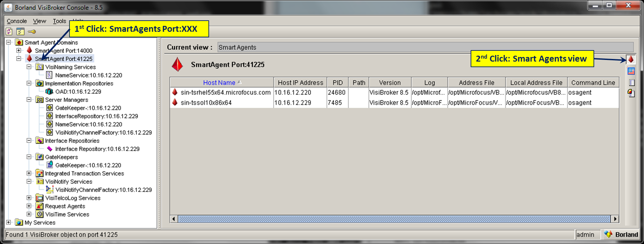The image size is (644, 244).
Task: Collapse the VisiNaming Services node
Action: tap(29, 67)
